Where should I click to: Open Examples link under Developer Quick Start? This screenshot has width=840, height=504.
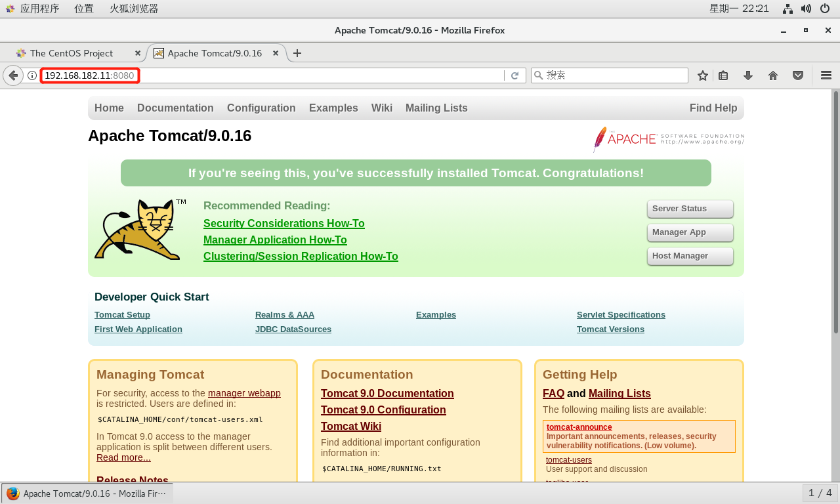pyautogui.click(x=436, y=315)
